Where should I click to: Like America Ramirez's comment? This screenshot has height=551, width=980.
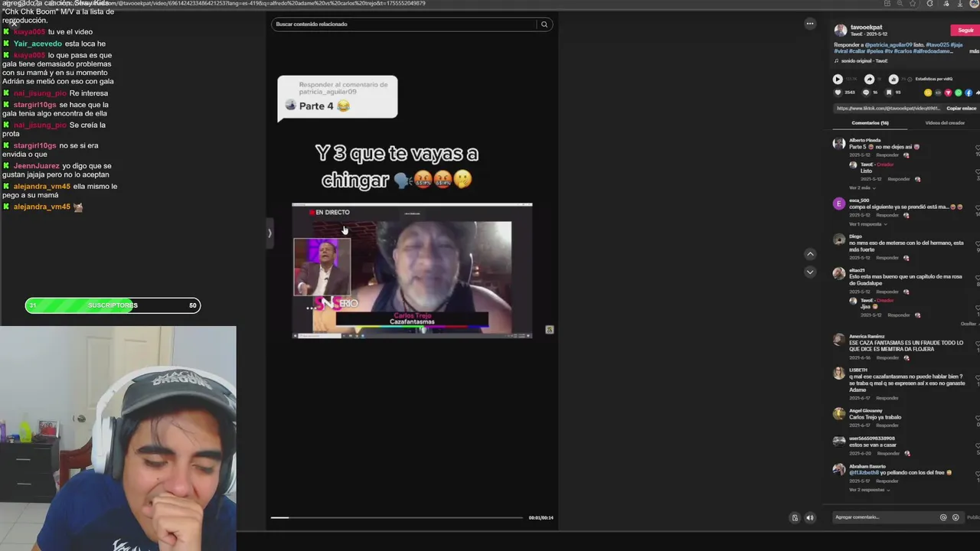pyautogui.click(x=978, y=342)
